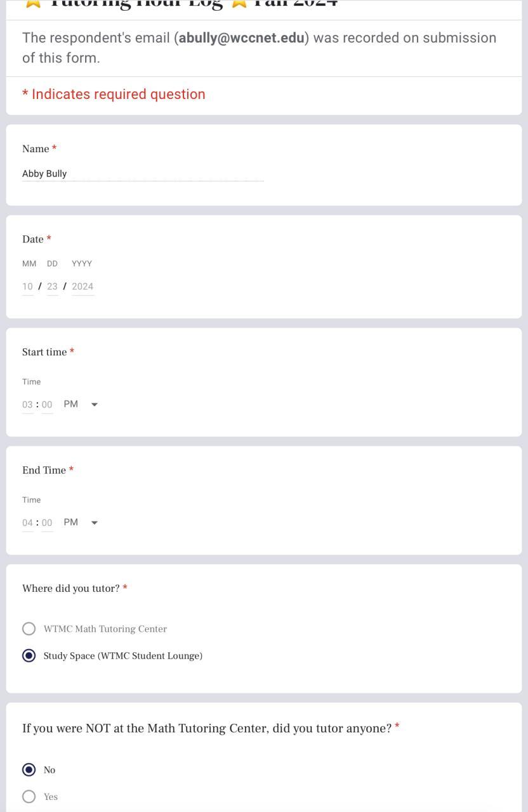Click the End Time minutes field

47,523
